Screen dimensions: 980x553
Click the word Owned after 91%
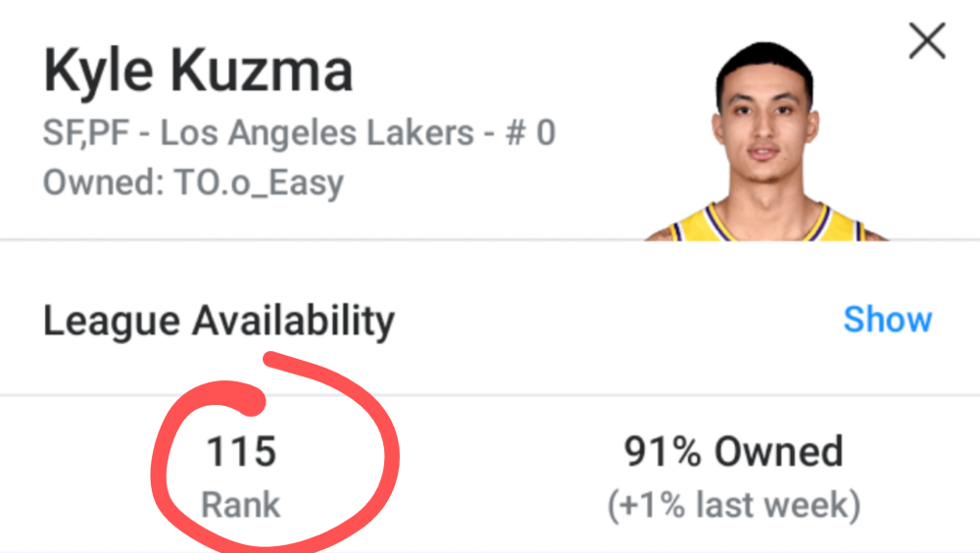coord(778,452)
